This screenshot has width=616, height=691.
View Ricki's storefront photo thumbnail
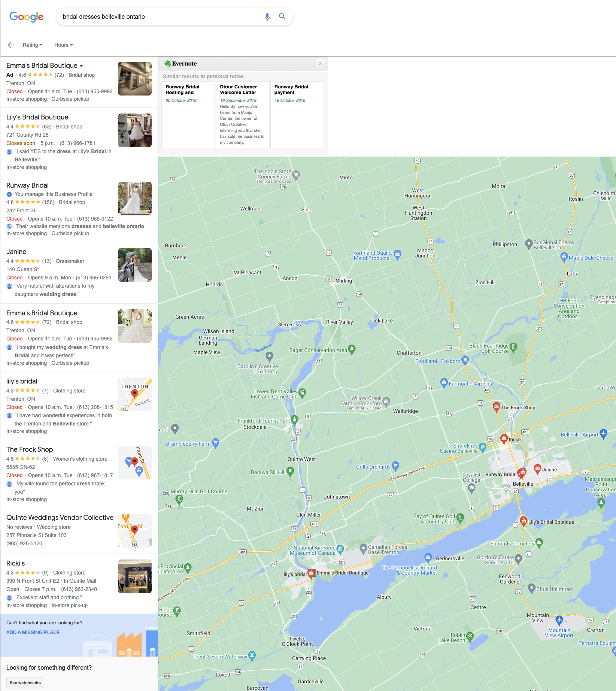[x=135, y=576]
